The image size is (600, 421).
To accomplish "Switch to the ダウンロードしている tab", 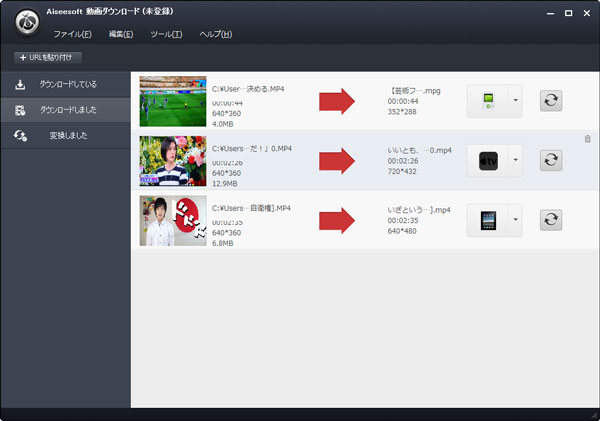I will click(65, 84).
